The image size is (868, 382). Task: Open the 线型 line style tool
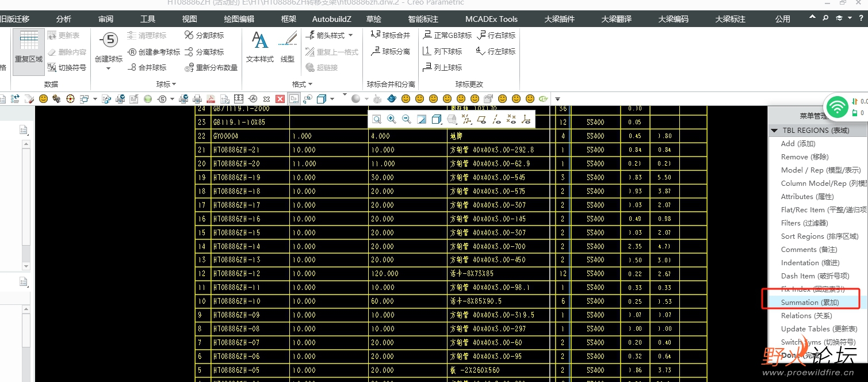click(x=288, y=47)
